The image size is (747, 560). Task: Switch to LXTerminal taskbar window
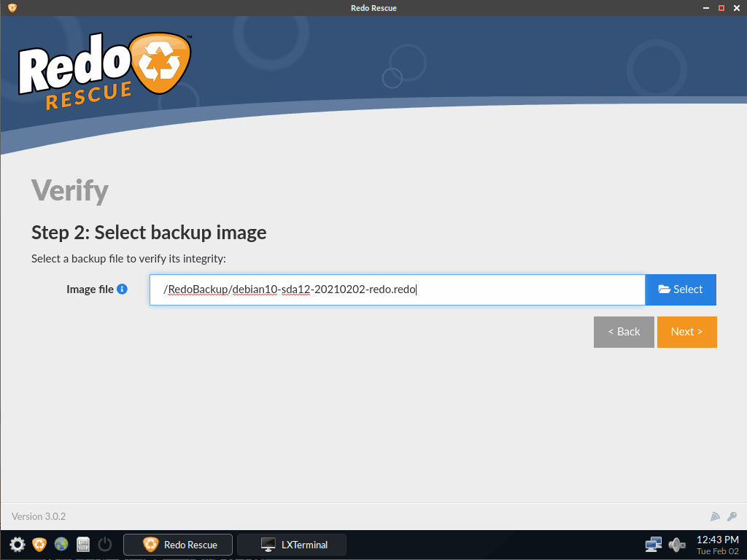(x=292, y=545)
